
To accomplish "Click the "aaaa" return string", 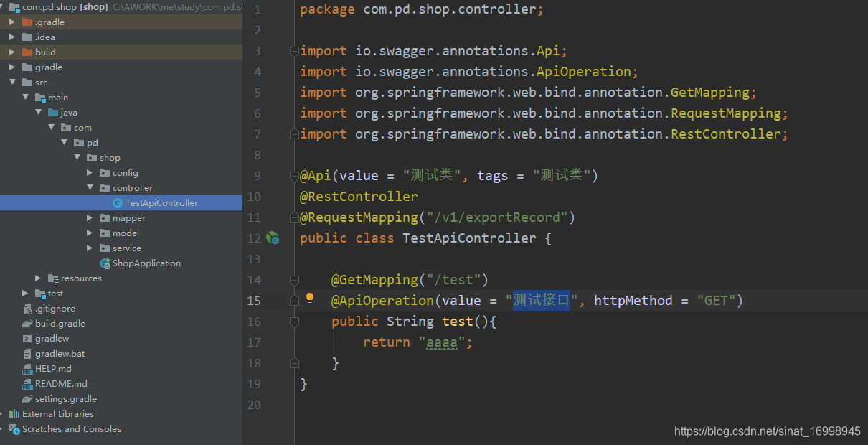I will (x=442, y=342).
